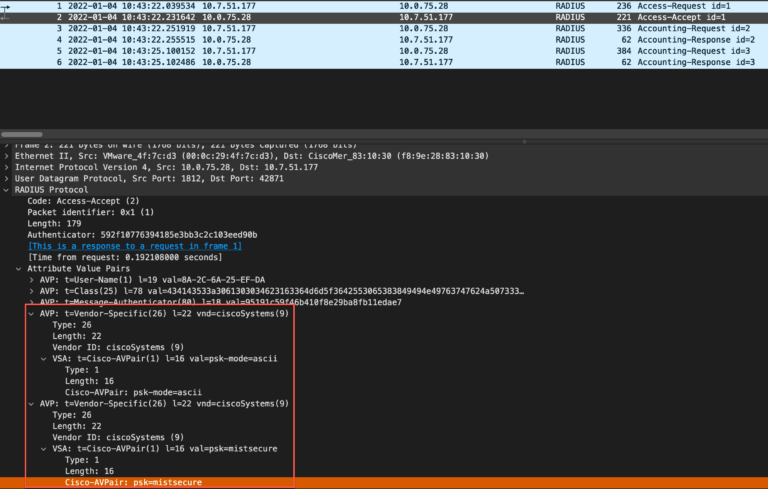Open the response-to-request in frame 1 link
768x489 pixels.
pyautogui.click(x=135, y=246)
